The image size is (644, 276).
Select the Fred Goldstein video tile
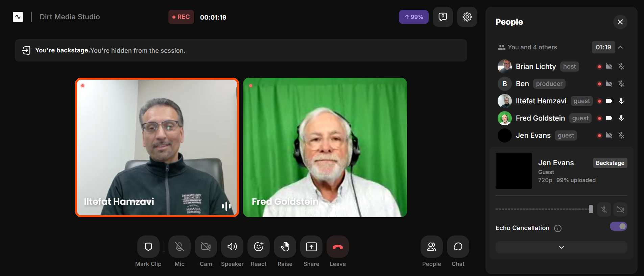[x=325, y=147]
